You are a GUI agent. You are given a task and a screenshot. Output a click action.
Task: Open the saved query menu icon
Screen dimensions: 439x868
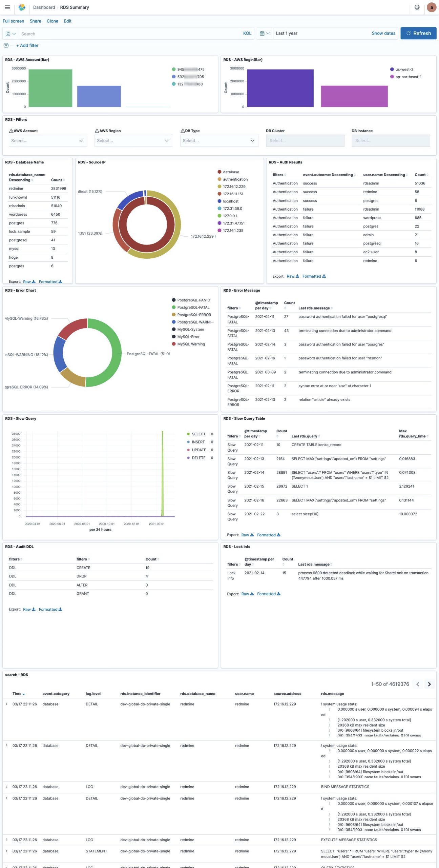[x=11, y=34]
